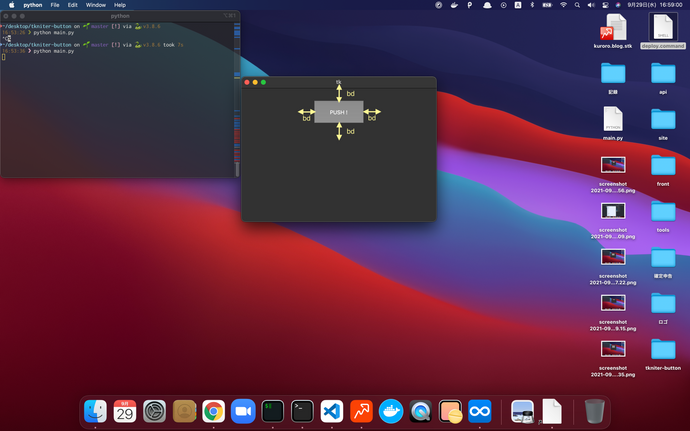Open the volume control in menu bar
The width and height of the screenshot is (690, 431).
[591, 5]
